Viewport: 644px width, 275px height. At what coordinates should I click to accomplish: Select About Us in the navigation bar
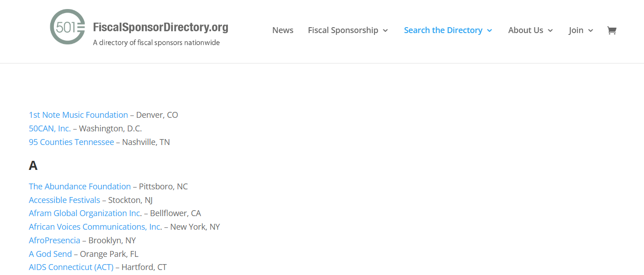525,30
